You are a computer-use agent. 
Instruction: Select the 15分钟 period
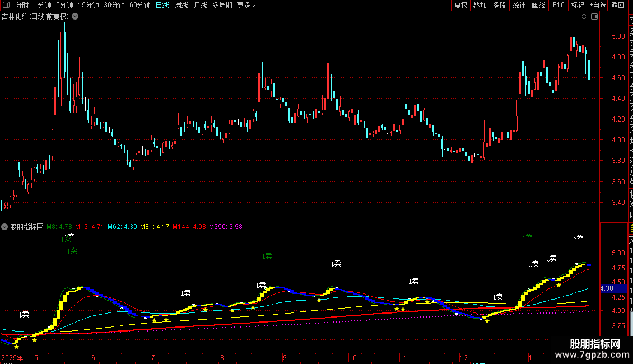88,5
